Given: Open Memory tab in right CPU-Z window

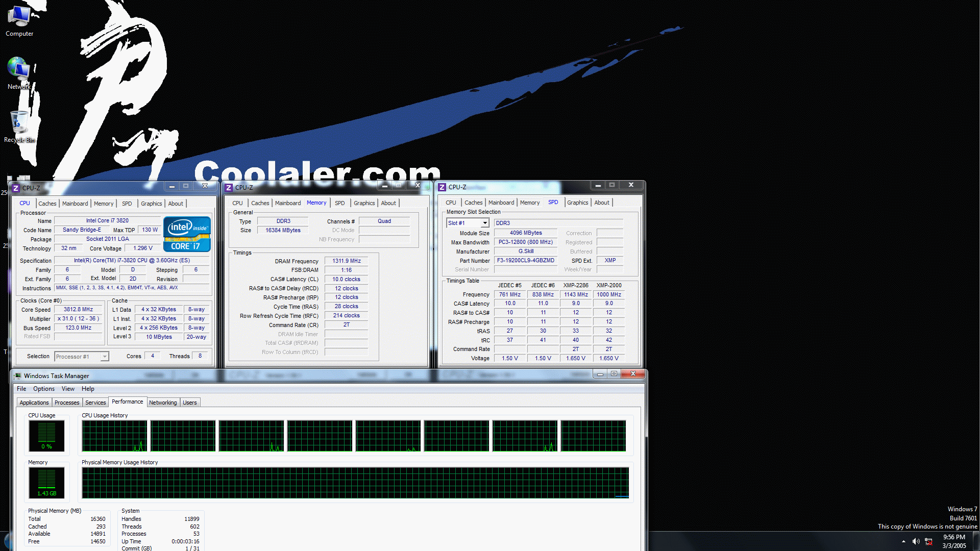Looking at the screenshot, I should [x=530, y=203].
